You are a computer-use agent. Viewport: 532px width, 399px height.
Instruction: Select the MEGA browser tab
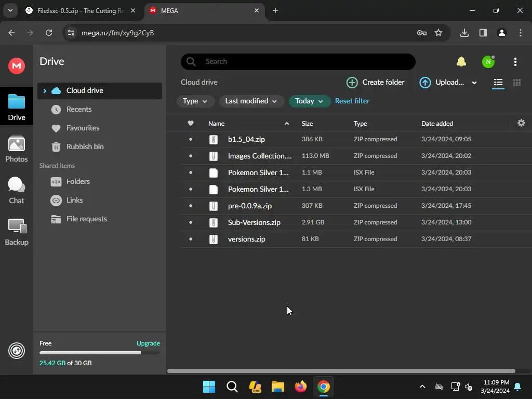pos(205,11)
